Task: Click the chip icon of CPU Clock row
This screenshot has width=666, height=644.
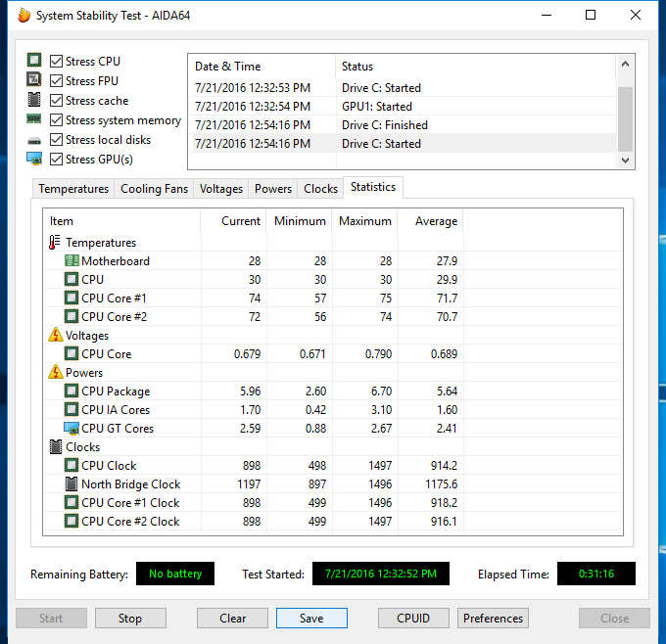Action: pyautogui.click(x=71, y=465)
